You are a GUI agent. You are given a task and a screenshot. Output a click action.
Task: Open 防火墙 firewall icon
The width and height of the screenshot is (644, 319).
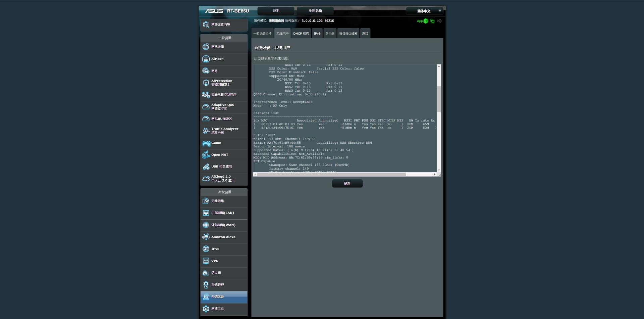(206, 273)
